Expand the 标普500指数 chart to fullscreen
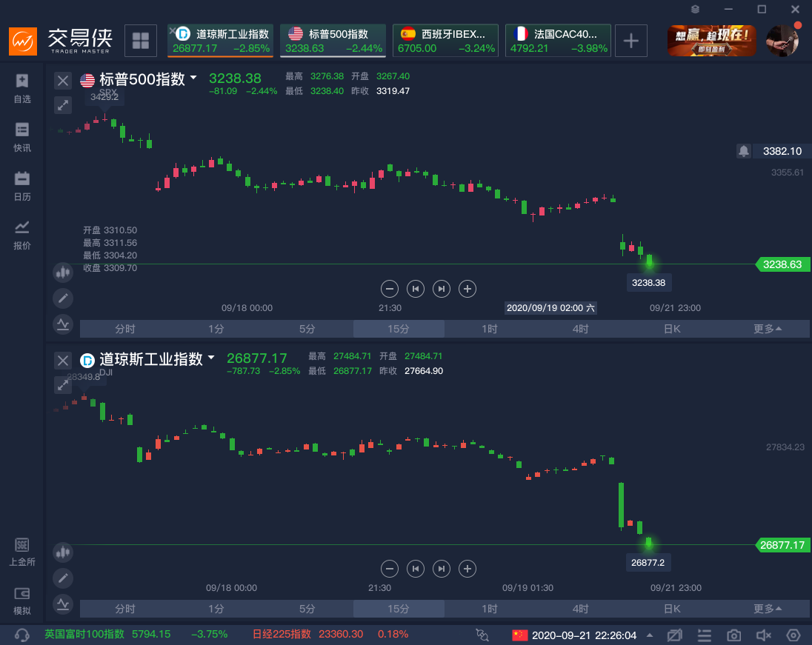 (x=63, y=105)
